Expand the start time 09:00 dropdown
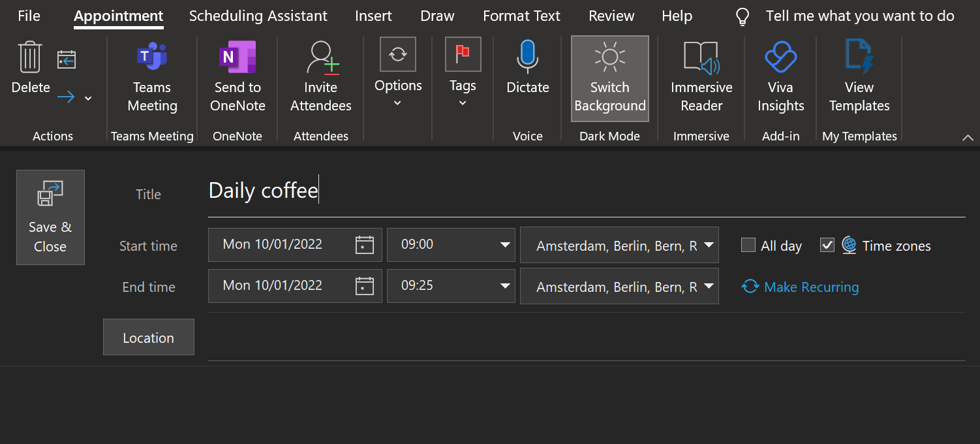Screen dimensions: 980x444 504,246
